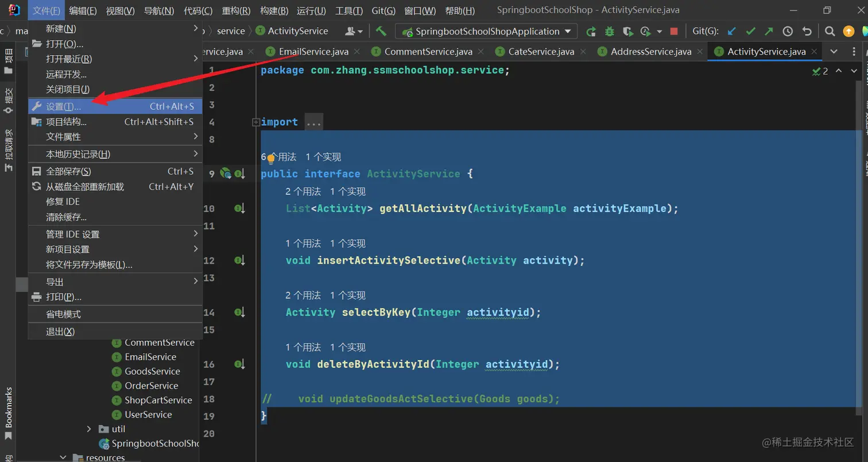This screenshot has height=462, width=868.
Task: Select 从磁盘全部重新加载 menu entry
Action: click(115, 187)
